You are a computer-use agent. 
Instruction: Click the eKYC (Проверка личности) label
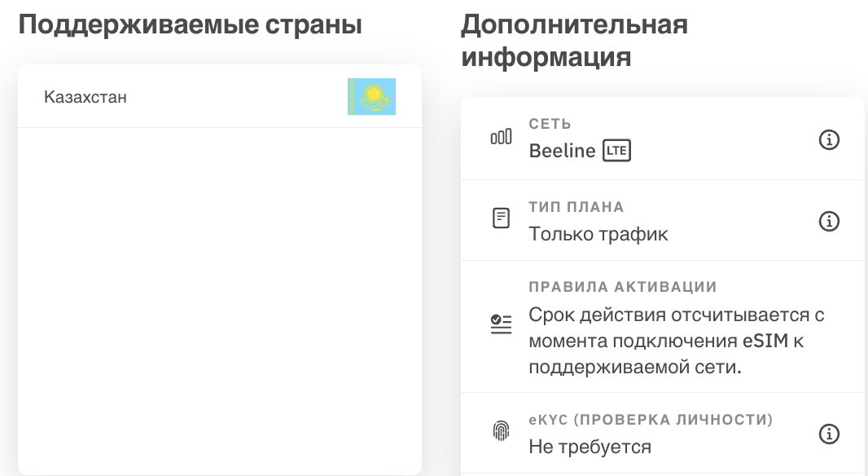[x=651, y=420]
